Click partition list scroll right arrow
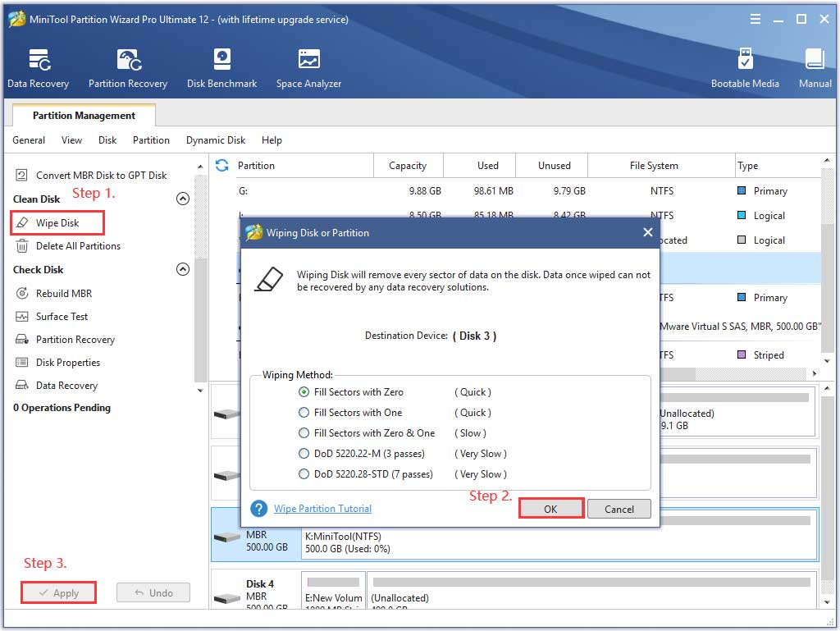Viewport: 840px width, 631px height. click(815, 373)
